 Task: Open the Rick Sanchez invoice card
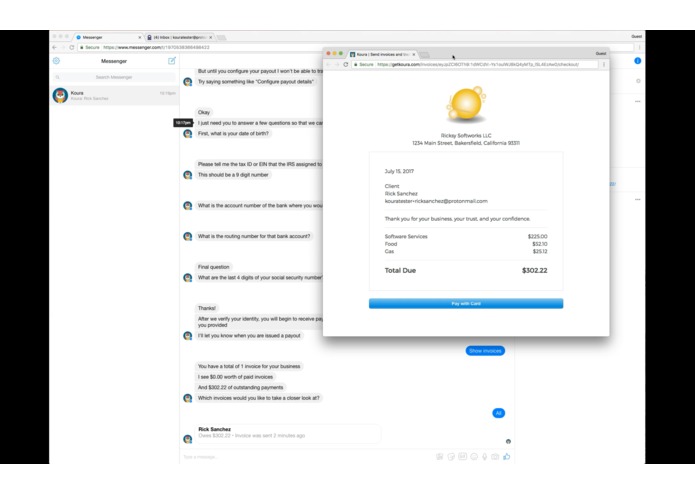tap(288, 433)
